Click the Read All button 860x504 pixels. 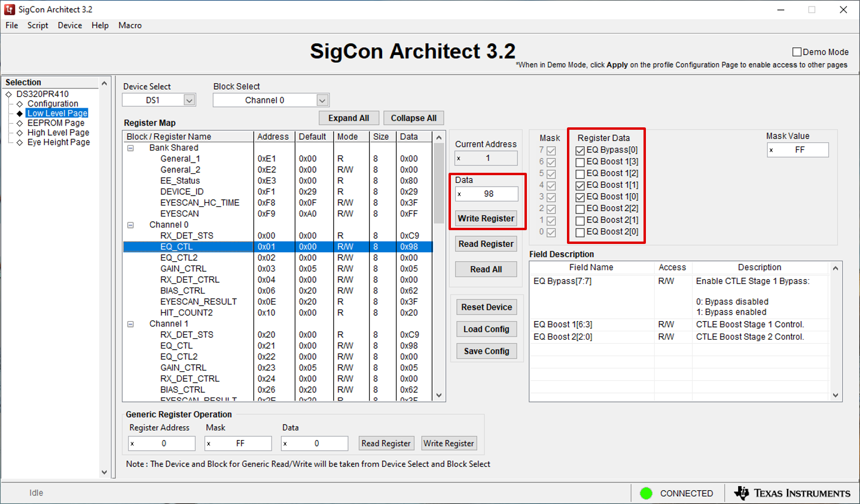pyautogui.click(x=486, y=270)
